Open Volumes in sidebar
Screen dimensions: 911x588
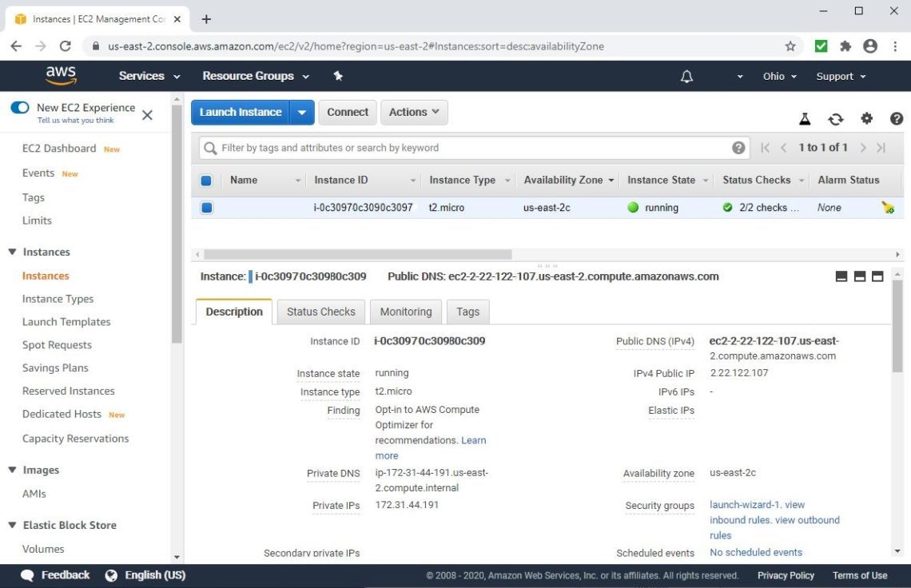(43, 549)
